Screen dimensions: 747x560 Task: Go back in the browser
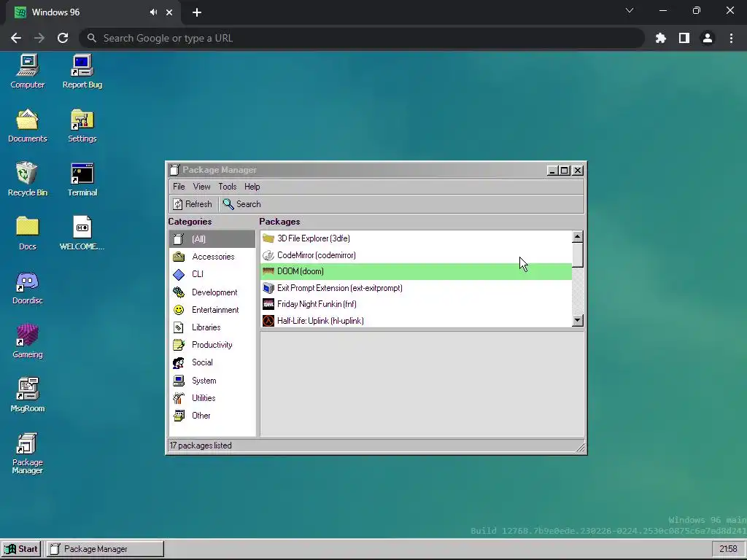[x=16, y=38]
